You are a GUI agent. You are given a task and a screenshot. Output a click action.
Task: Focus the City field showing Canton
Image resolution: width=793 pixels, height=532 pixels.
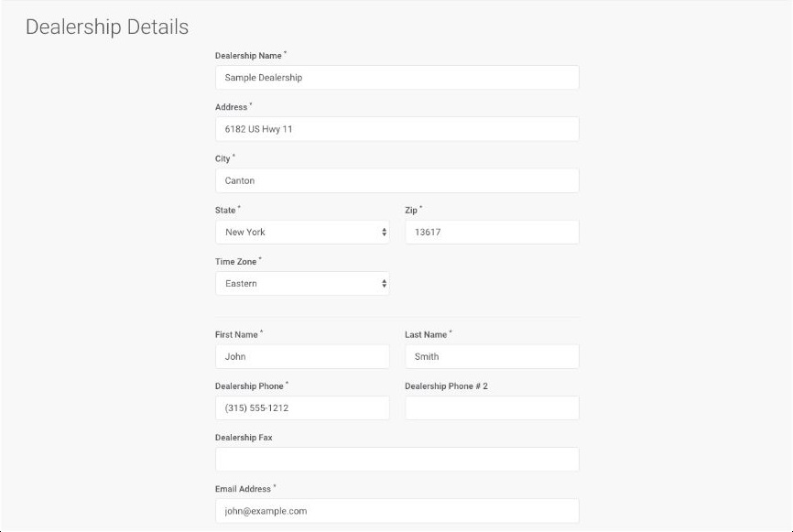pos(397,180)
